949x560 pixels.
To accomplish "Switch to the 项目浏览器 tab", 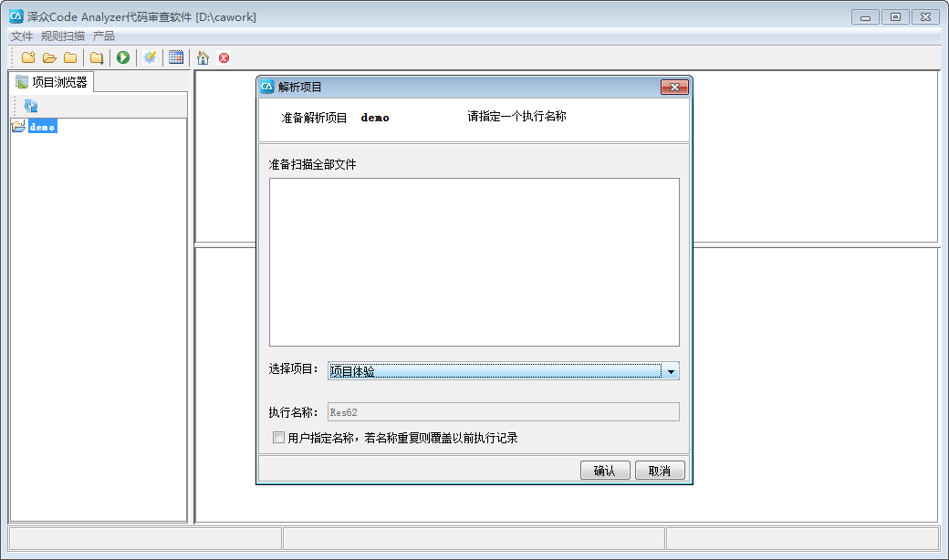I will point(52,82).
